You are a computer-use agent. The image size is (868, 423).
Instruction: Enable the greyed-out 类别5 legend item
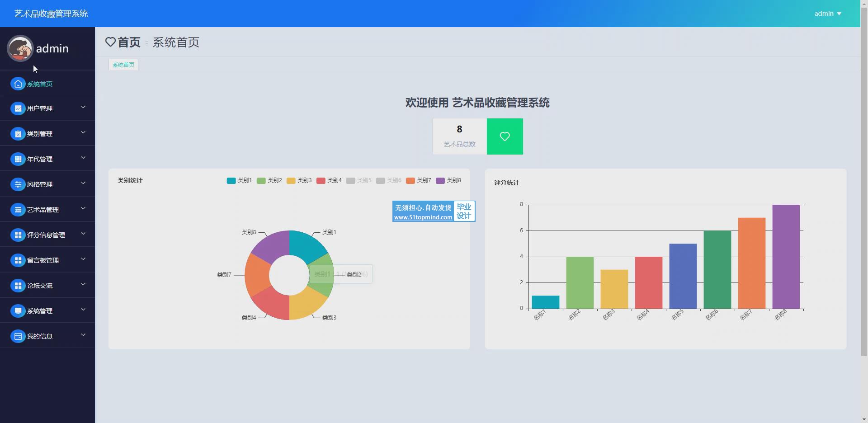click(359, 180)
